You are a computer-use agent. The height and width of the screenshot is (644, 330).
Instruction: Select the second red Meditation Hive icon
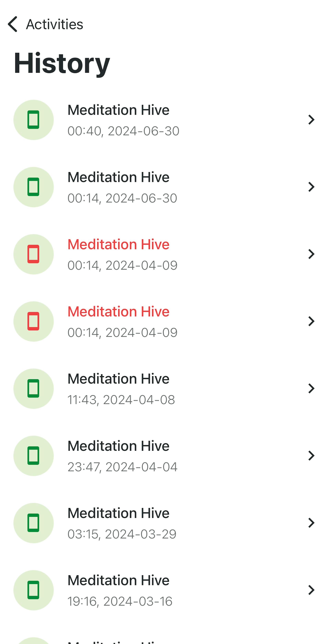(x=34, y=321)
